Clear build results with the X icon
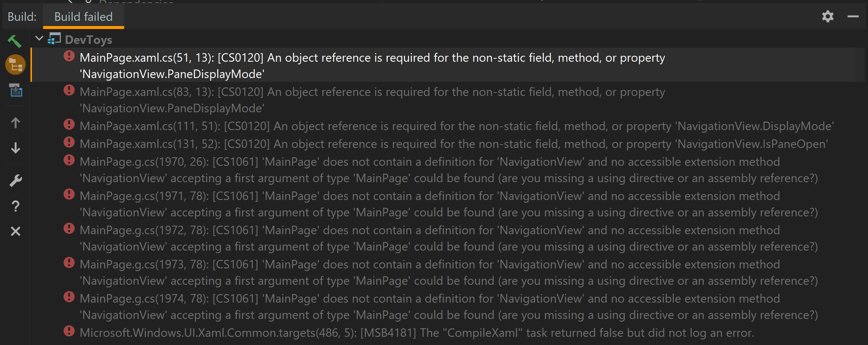868x345 pixels. click(x=15, y=231)
